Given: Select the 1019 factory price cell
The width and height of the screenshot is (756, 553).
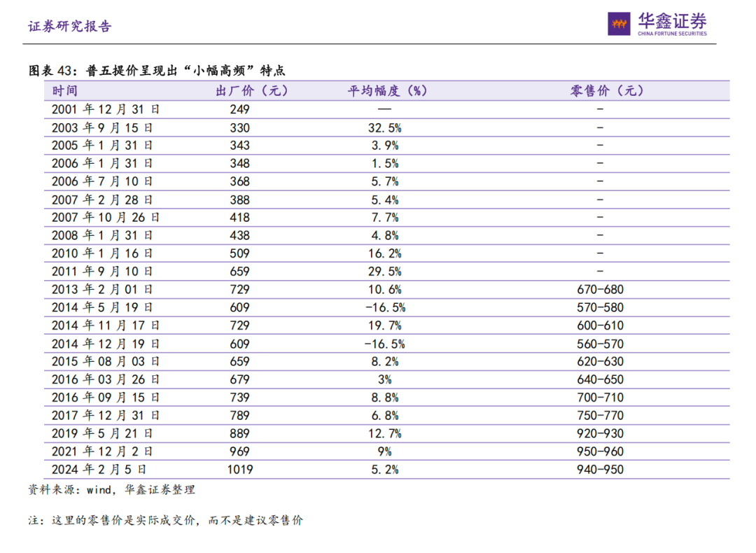Looking at the screenshot, I should (x=240, y=470).
